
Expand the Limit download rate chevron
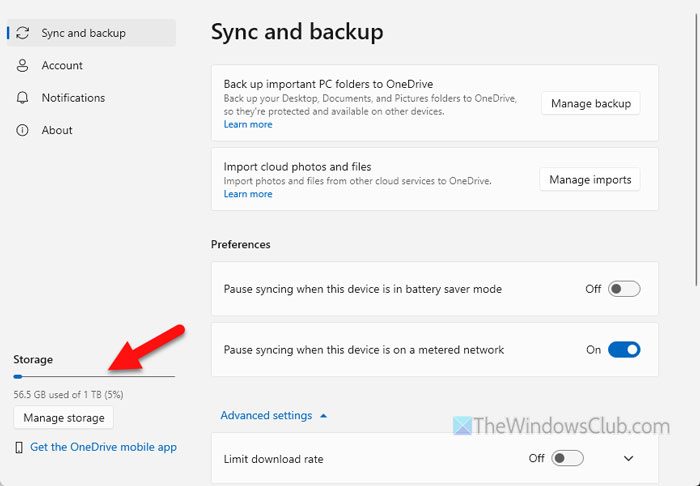pyautogui.click(x=629, y=459)
